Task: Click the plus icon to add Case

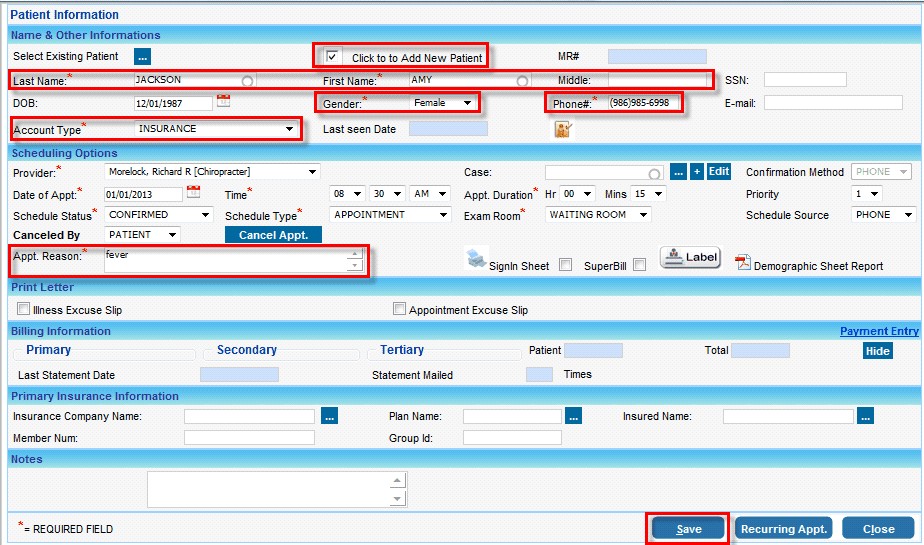Action: [x=697, y=172]
